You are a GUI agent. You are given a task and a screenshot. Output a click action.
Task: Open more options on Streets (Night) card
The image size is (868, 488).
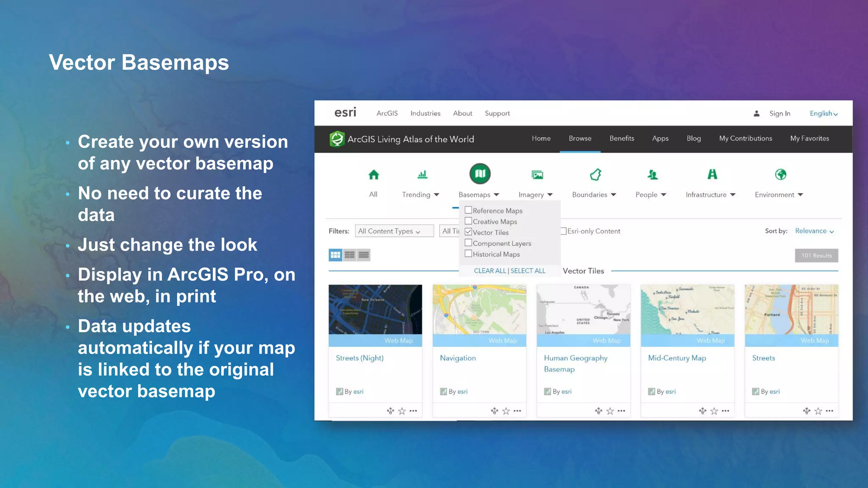(x=413, y=411)
